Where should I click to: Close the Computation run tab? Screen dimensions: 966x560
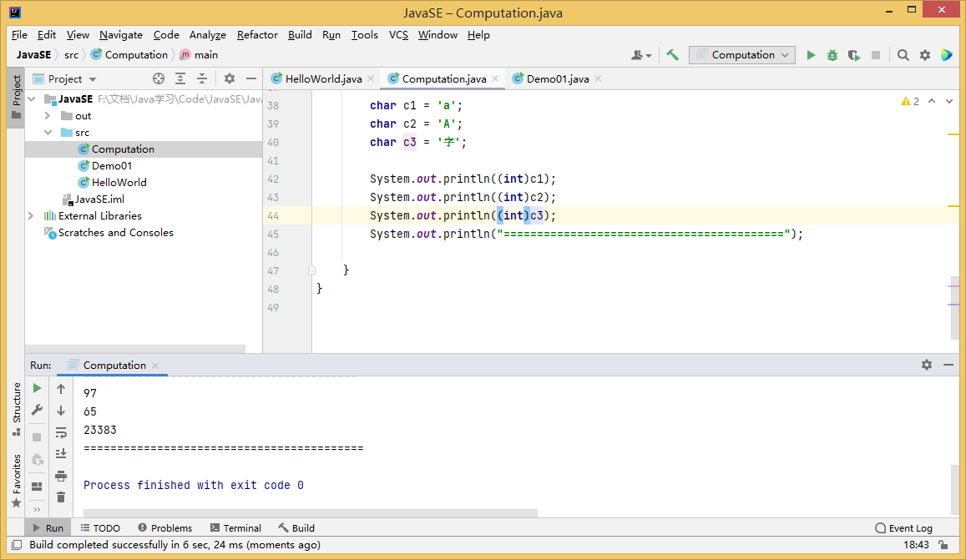[155, 366]
